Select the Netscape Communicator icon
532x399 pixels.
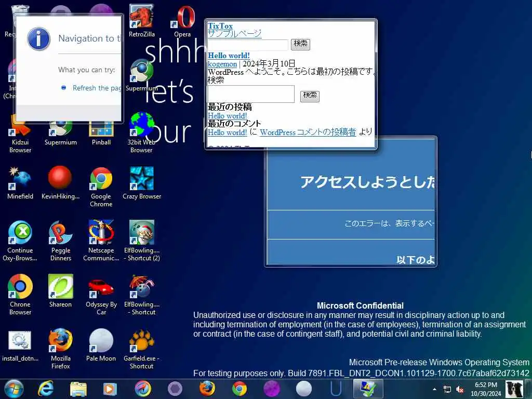(x=101, y=241)
